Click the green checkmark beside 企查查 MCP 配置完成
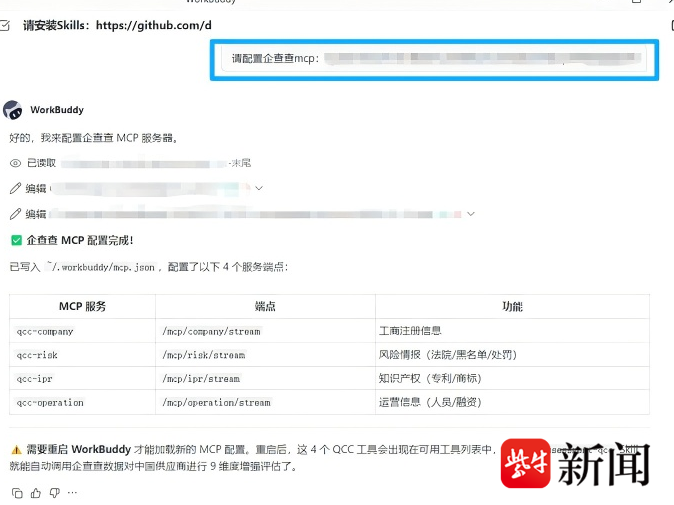The image size is (674, 505). pyautogui.click(x=16, y=240)
